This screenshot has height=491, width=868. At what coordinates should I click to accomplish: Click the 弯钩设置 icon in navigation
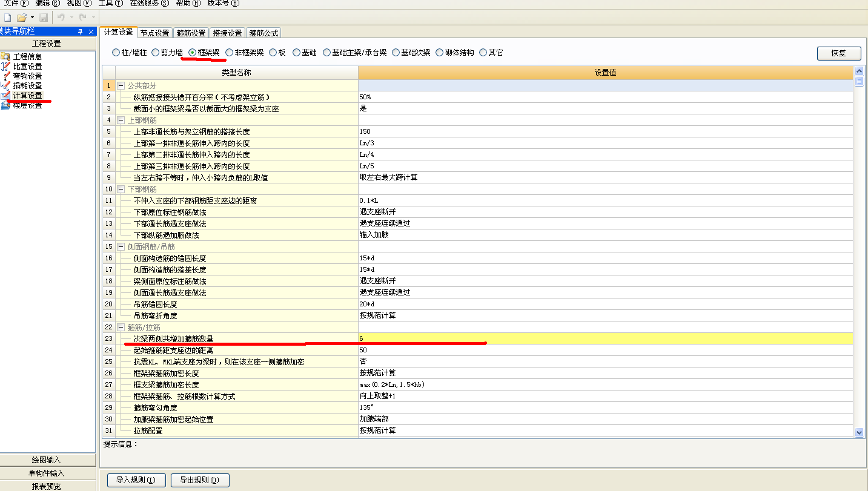[6, 76]
